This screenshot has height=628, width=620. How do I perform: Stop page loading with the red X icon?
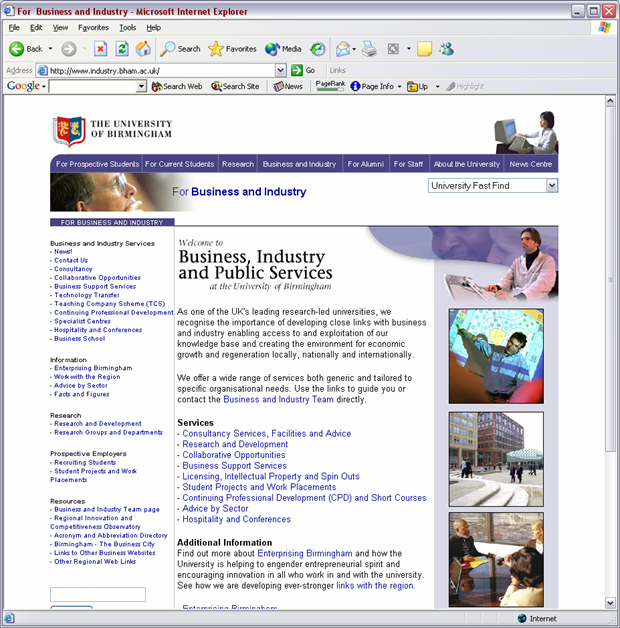(100, 49)
